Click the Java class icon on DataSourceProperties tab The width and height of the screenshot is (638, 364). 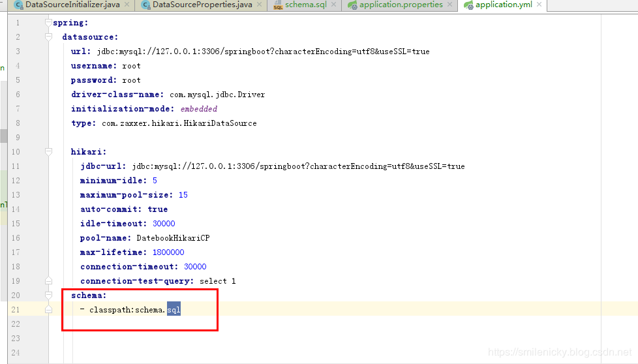(x=145, y=5)
